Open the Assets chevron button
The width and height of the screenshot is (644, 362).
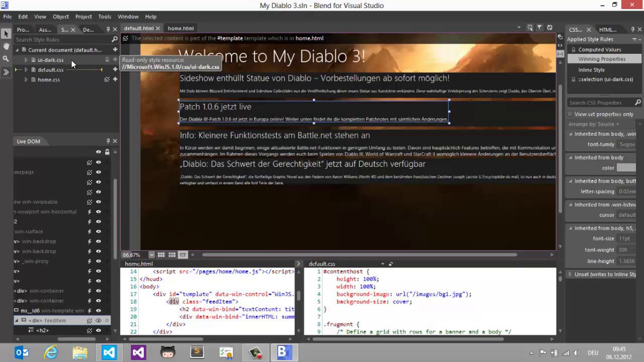pyautogui.click(x=6, y=72)
